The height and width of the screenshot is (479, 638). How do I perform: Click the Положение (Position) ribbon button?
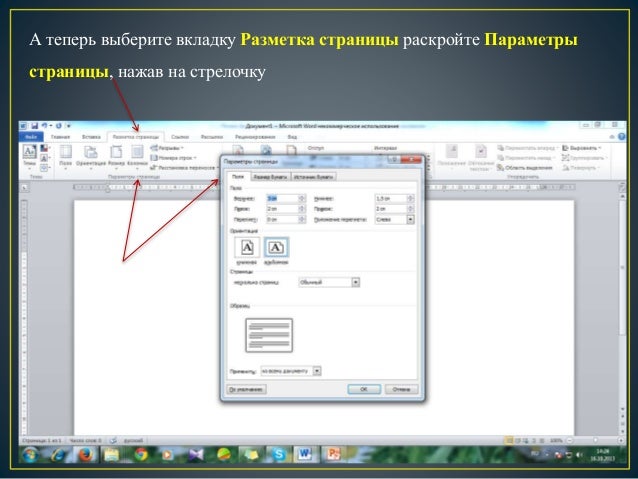[451, 156]
